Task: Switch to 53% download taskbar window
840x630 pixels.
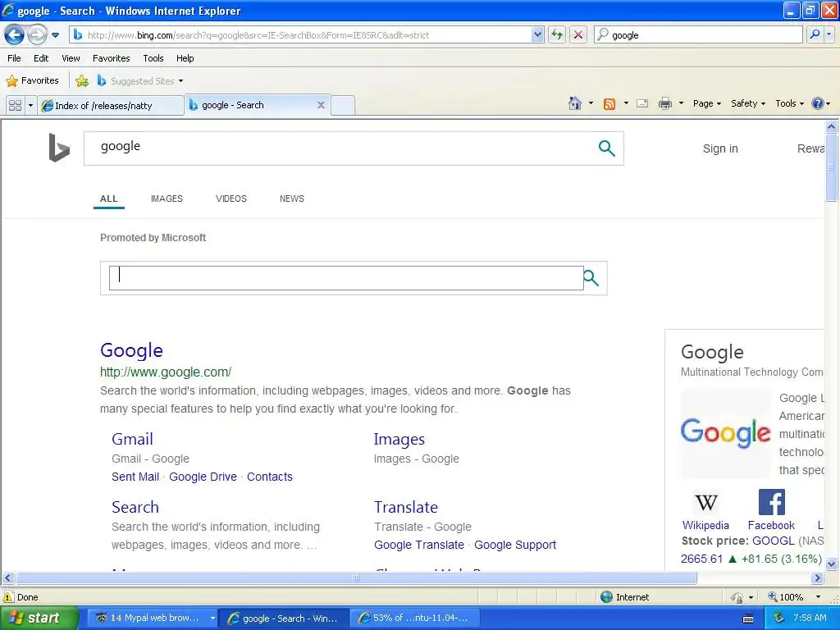Action: pyautogui.click(x=414, y=618)
